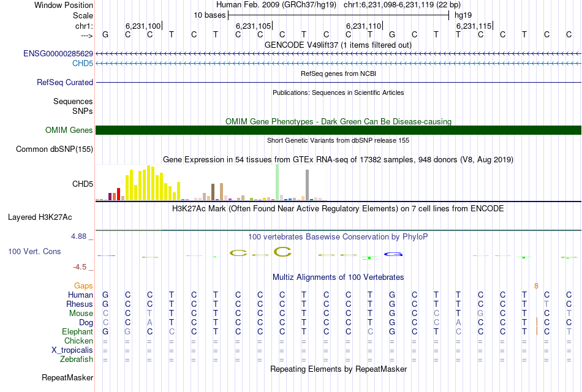
Task: Click the 6,231,115 ruler position marker
Action: (474, 26)
